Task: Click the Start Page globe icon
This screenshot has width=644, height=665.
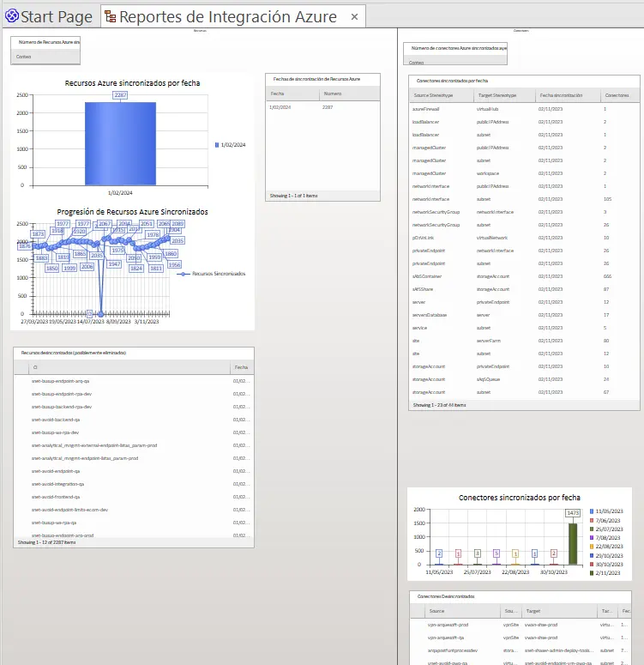Action: (x=12, y=16)
